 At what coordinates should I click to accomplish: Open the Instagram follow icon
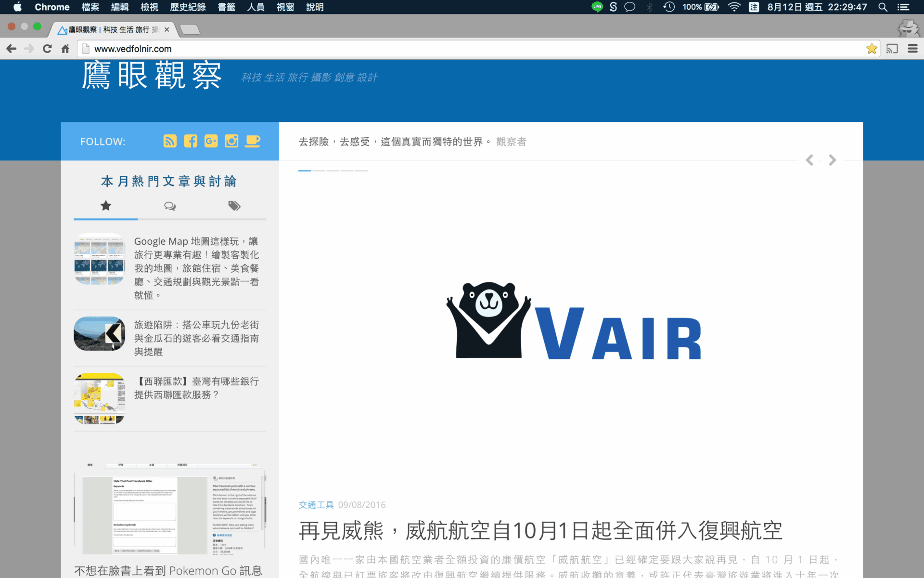[x=231, y=141]
